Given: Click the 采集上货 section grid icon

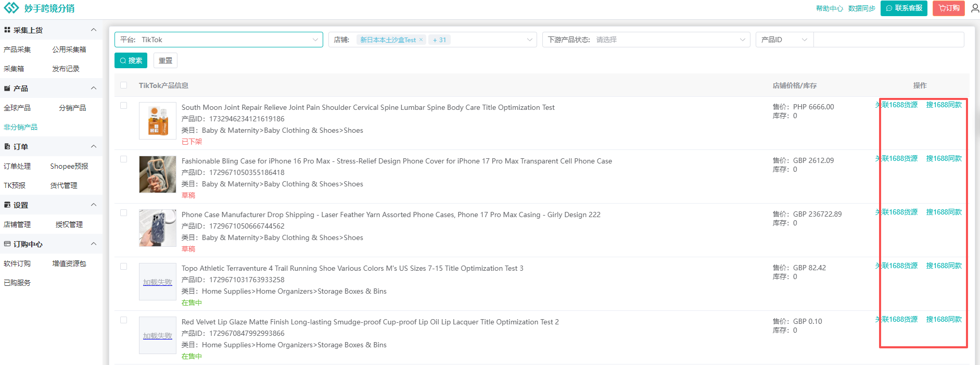Looking at the screenshot, I should pyautogui.click(x=7, y=30).
